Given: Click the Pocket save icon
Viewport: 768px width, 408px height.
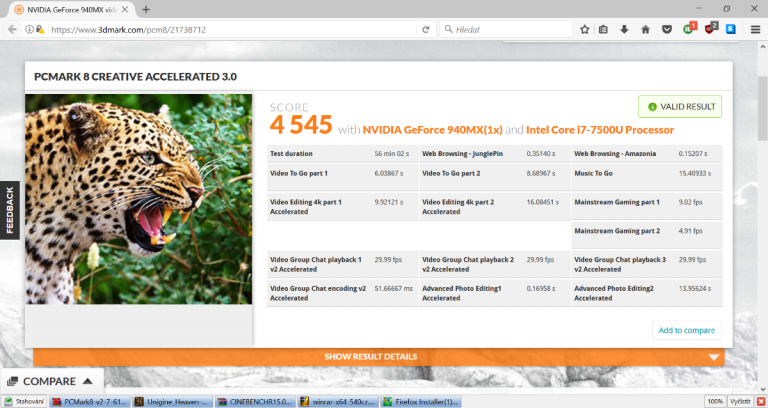Looking at the screenshot, I should point(667,30).
